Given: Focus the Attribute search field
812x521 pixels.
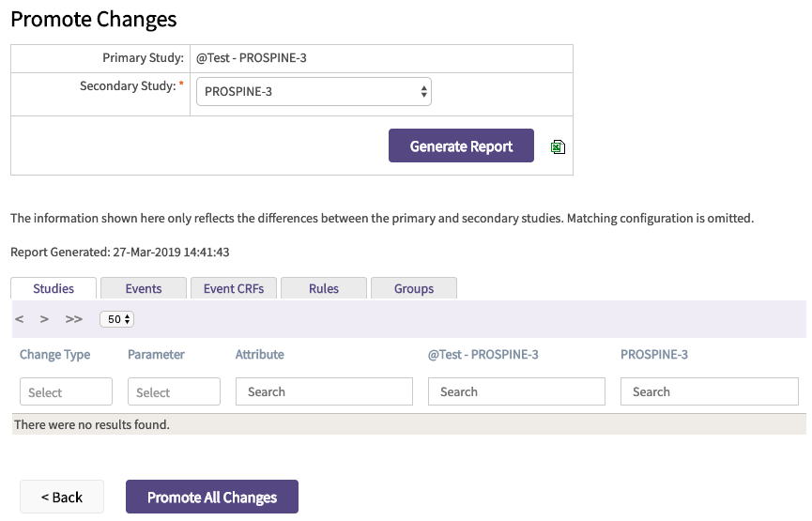Looking at the screenshot, I should pos(324,391).
